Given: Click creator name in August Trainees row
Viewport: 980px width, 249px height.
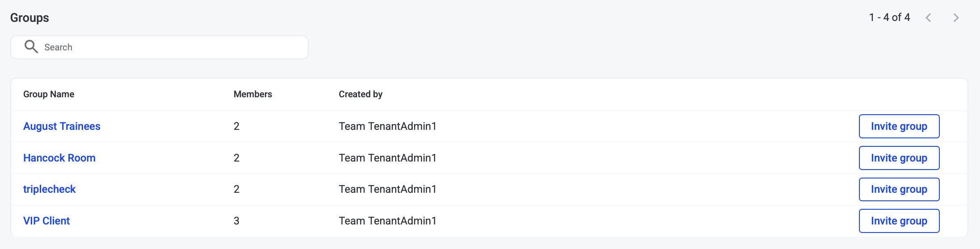Looking at the screenshot, I should [x=387, y=126].
